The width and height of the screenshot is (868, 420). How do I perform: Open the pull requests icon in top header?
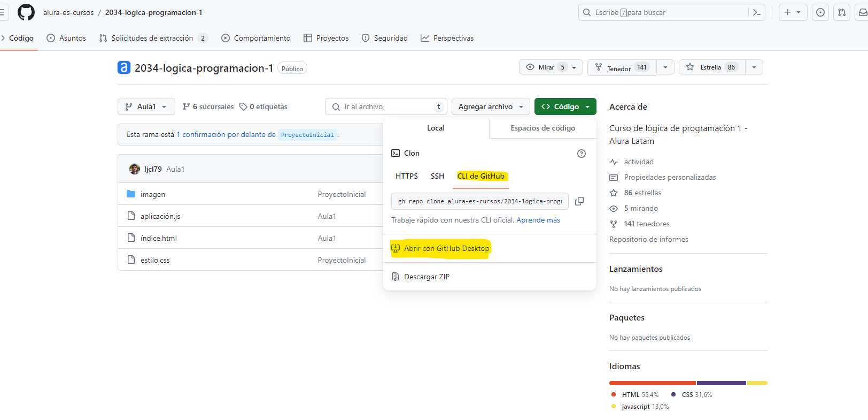[842, 12]
